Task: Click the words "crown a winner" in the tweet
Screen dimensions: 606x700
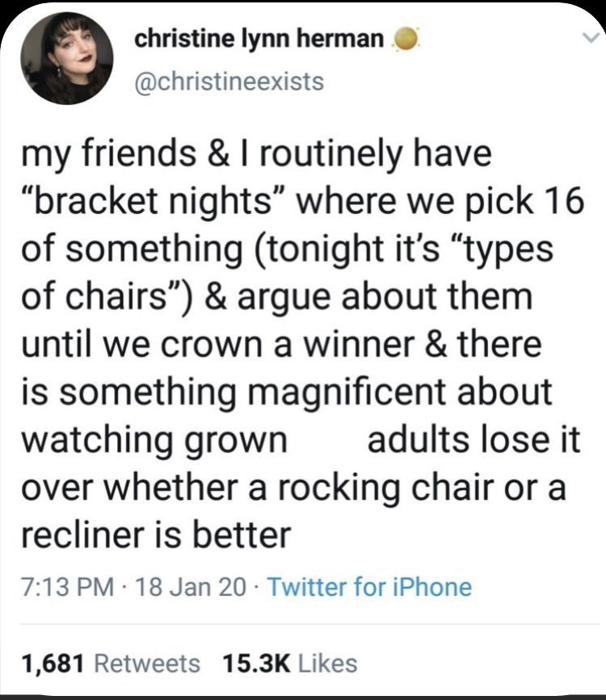Action: [246, 345]
